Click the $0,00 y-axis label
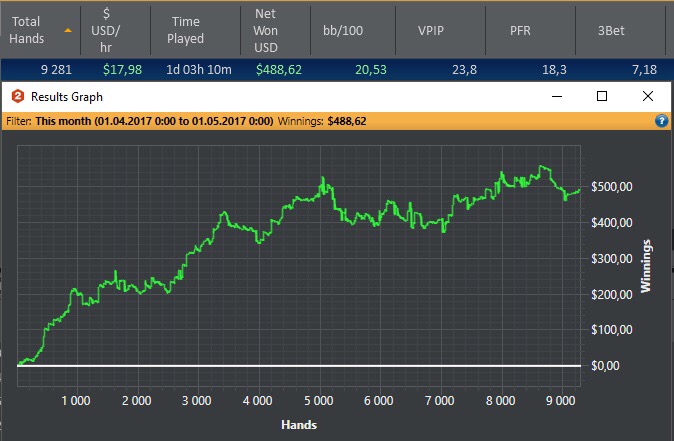Viewport: 674px width, 441px height. click(605, 366)
